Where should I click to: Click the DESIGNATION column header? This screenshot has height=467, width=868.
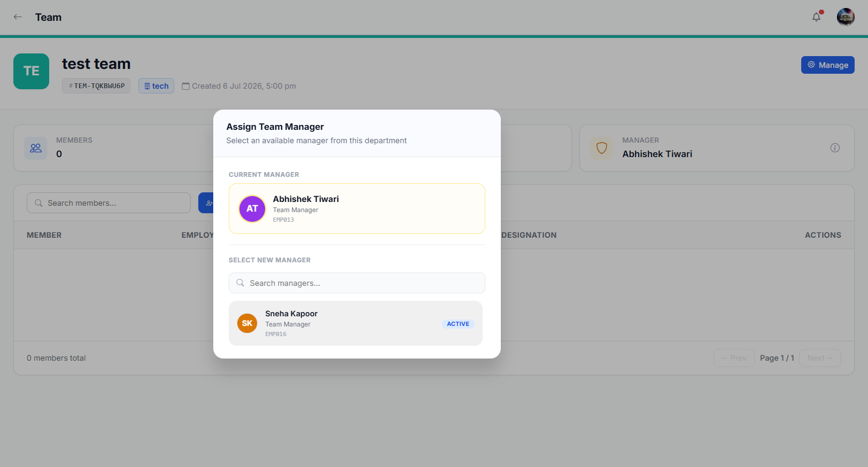click(529, 235)
